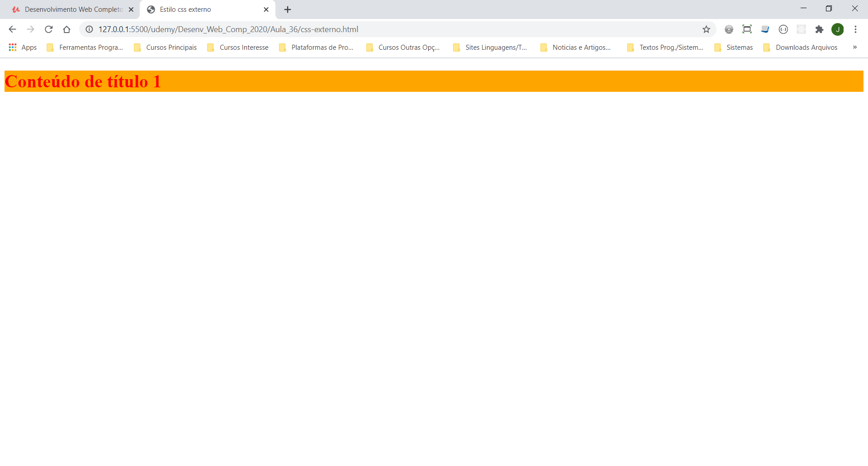Screen dimensions: 868x466
Task: Click the forward navigation arrow
Action: 30,29
